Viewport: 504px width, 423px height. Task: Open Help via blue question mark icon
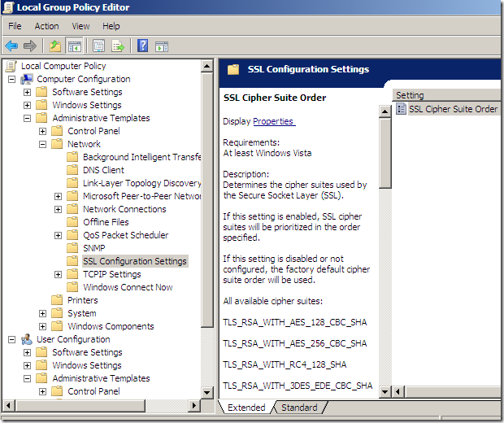click(x=142, y=46)
